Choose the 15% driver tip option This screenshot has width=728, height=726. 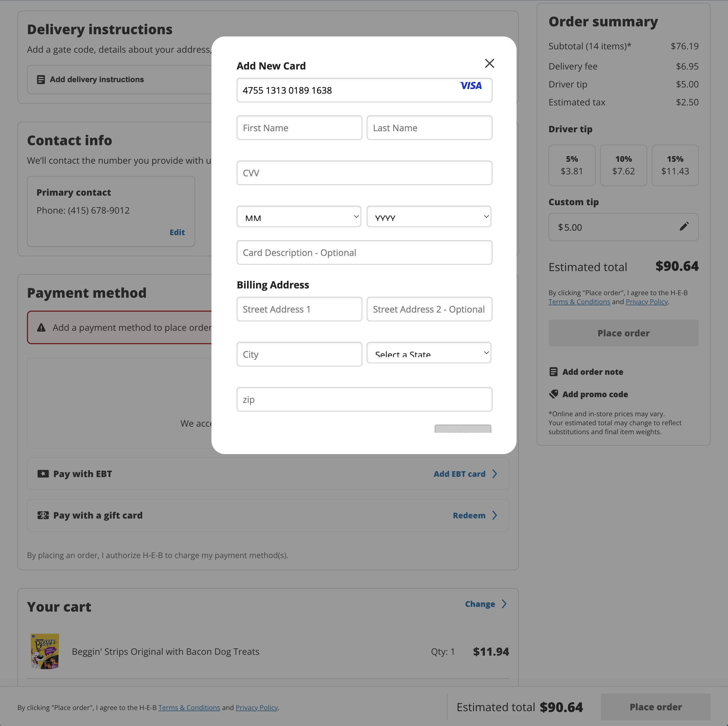click(x=675, y=165)
